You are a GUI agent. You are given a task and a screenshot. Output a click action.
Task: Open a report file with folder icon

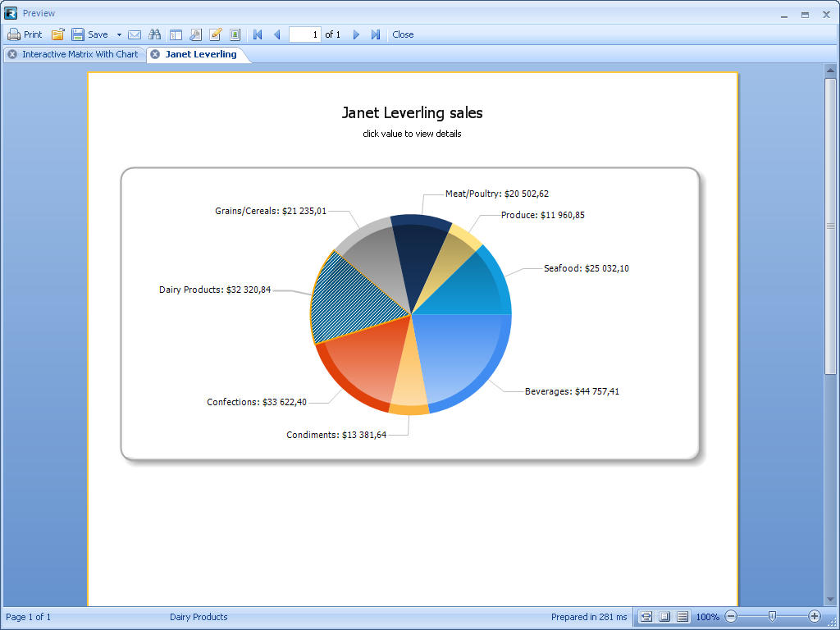[58, 34]
